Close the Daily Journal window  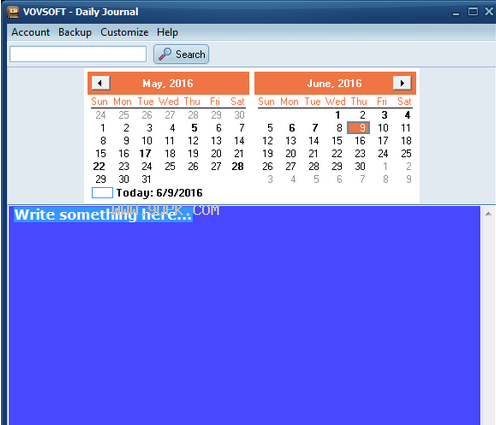pyautogui.click(x=489, y=12)
